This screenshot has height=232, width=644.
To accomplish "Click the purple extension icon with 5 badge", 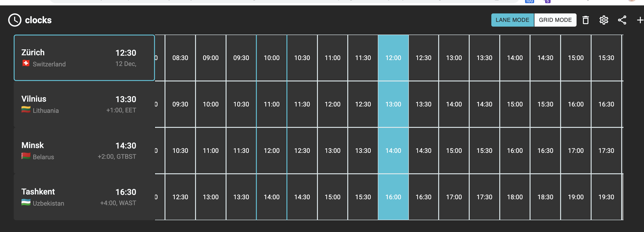I will click(548, 1).
